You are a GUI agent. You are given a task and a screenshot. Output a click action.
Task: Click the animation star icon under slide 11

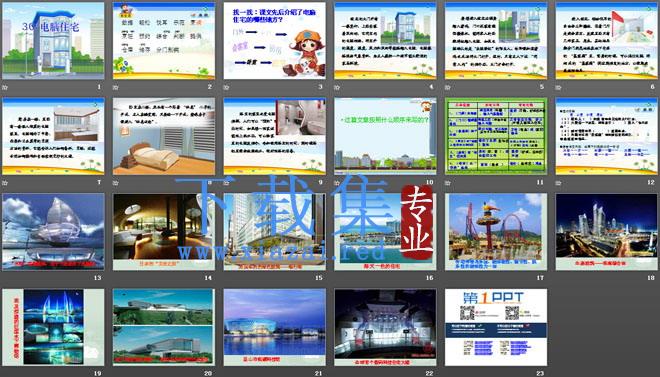[x=448, y=183]
